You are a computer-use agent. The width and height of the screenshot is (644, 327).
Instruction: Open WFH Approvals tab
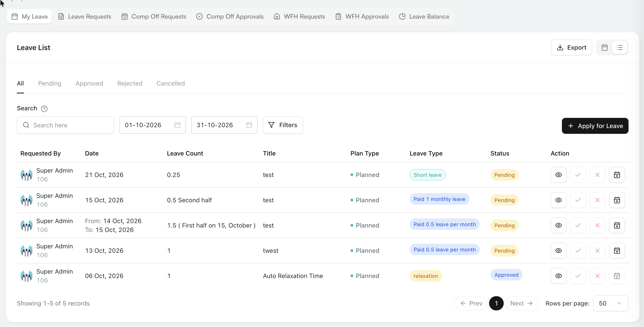click(362, 17)
